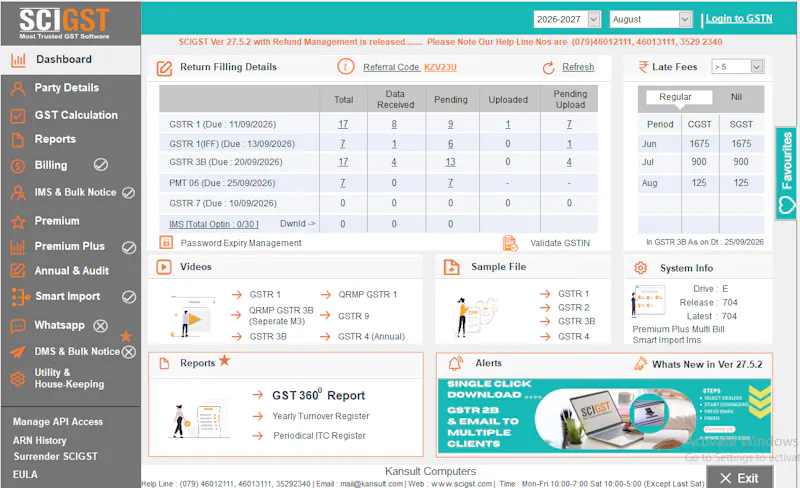The image size is (800, 488).
Task: Click the Videos play icon
Action: [x=164, y=267]
